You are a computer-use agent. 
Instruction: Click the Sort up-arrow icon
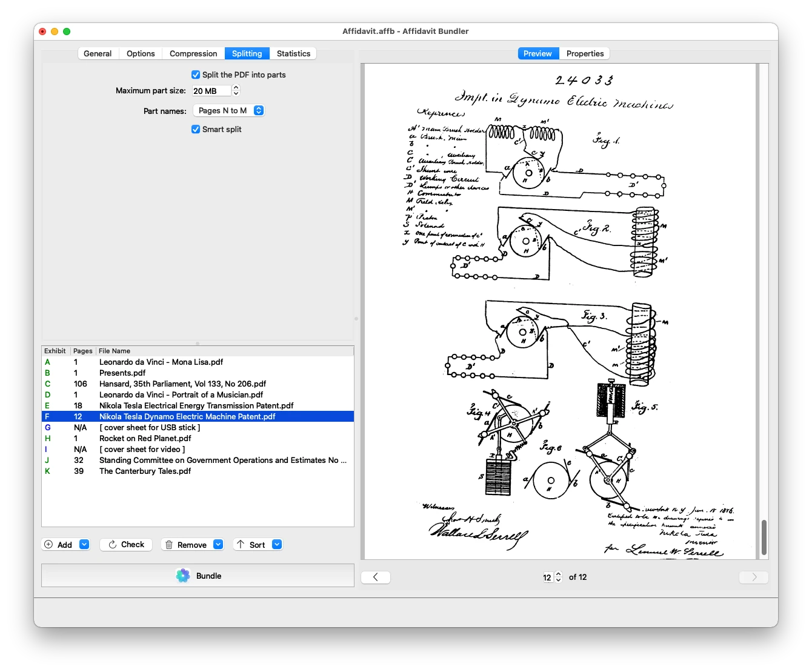[x=241, y=544]
